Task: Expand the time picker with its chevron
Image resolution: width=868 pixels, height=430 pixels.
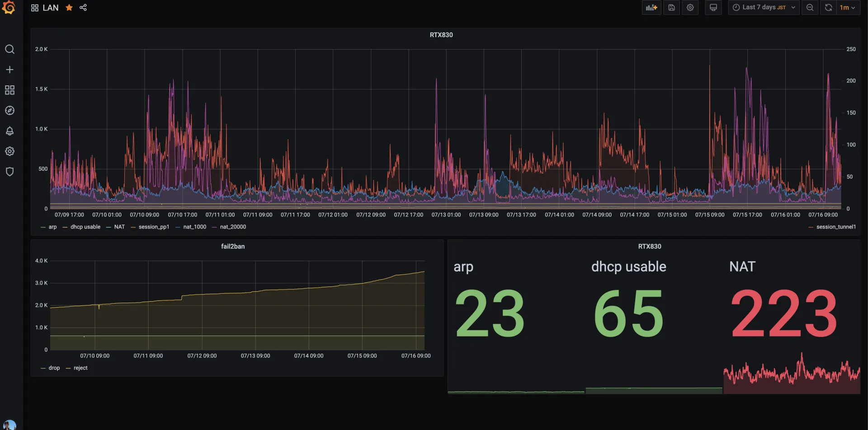Action: point(793,7)
